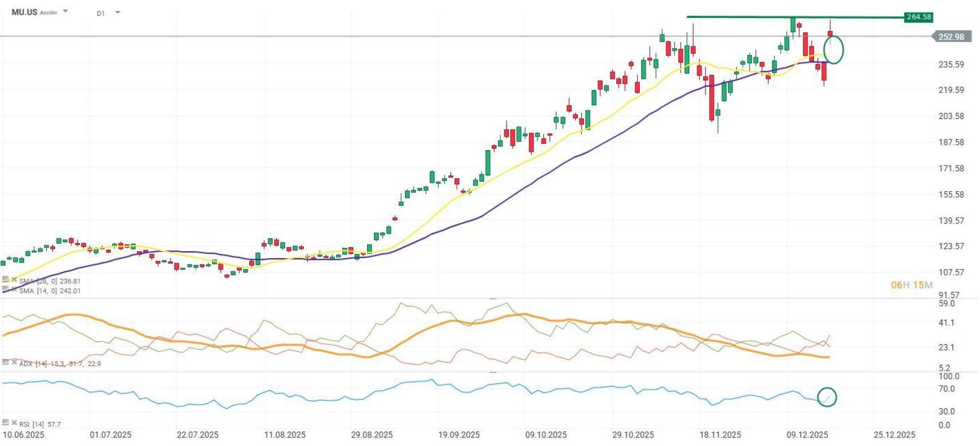Open settings icon for RSI indicator
This screenshot has width=980, height=446.
click(x=6, y=423)
